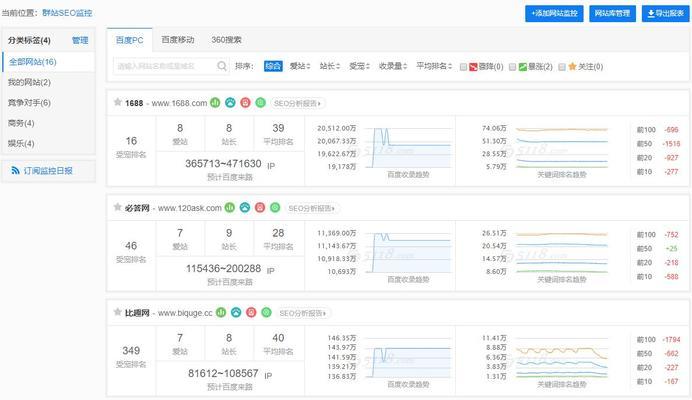Open teal Baidu paw icon beside www.1688.com
Image resolution: width=692 pixels, height=400 pixels.
[230, 102]
